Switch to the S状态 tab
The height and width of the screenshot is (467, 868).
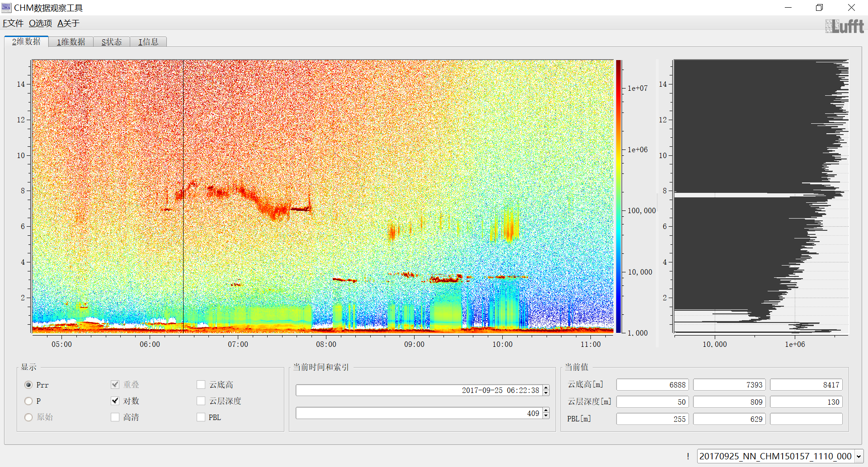112,42
